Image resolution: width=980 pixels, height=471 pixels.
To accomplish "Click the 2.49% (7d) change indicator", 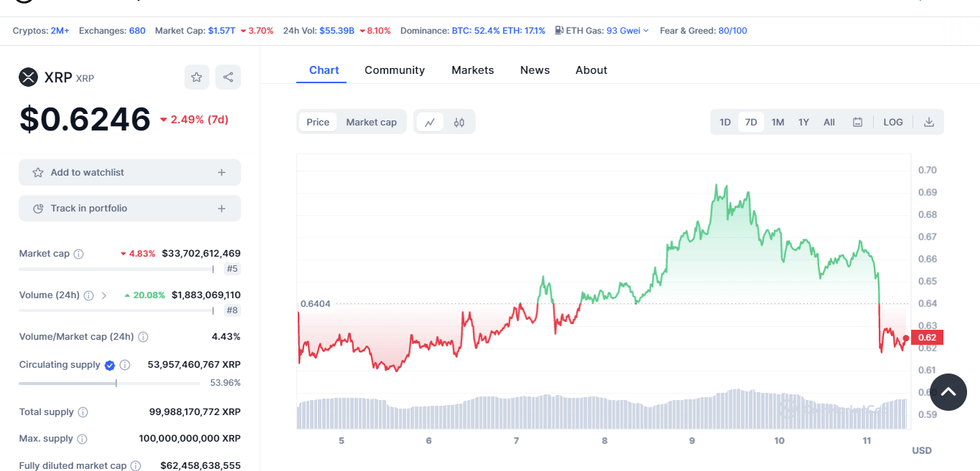I will click(x=194, y=120).
